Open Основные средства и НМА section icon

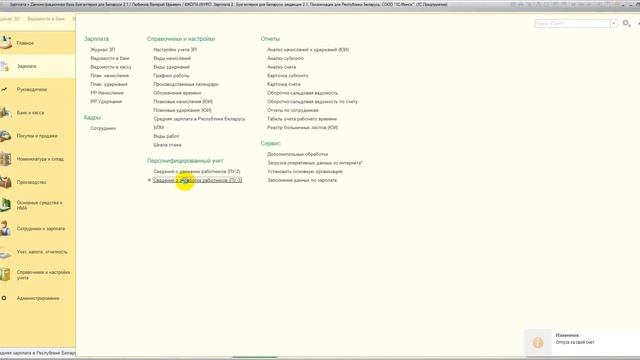(x=5, y=205)
